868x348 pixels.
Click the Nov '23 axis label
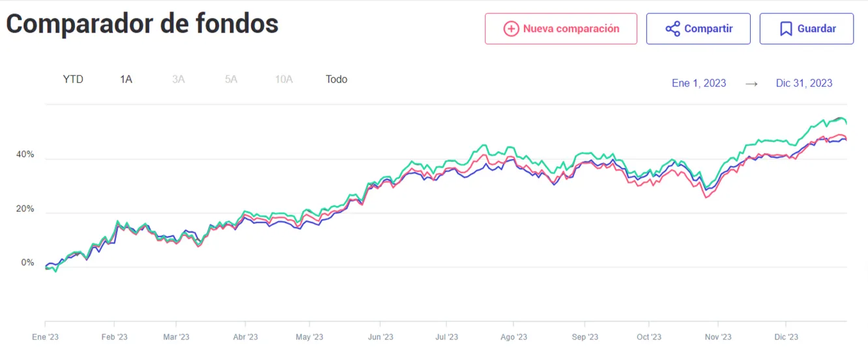pos(718,337)
